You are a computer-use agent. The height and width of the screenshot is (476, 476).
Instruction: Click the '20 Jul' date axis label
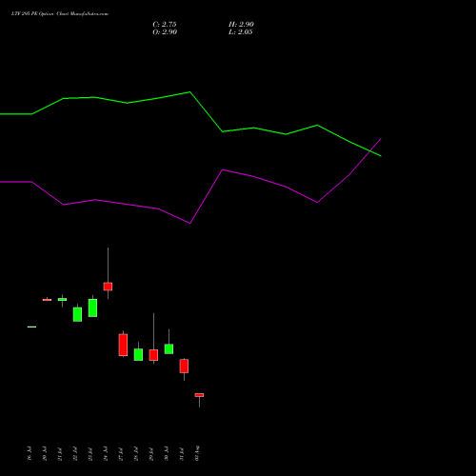point(45,453)
